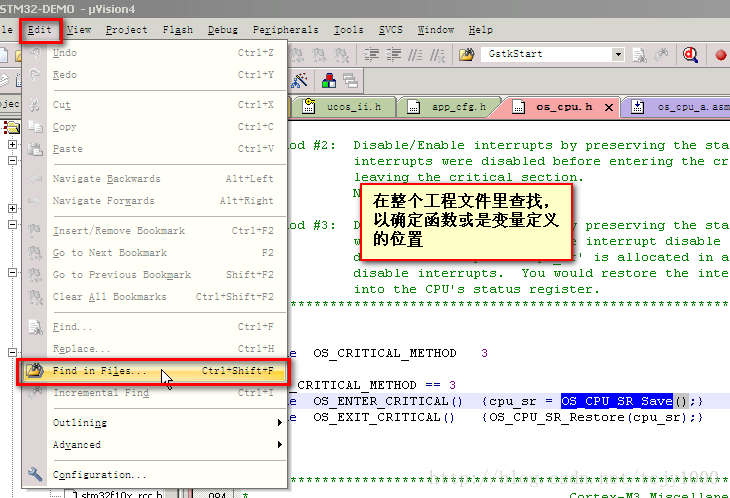Select Copy in the Edit menu
The height and width of the screenshot is (498, 730).
point(155,127)
